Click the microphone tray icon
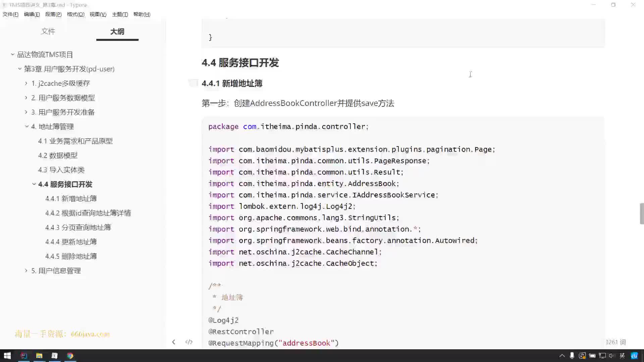This screenshot has width=644, height=362. coord(572,356)
